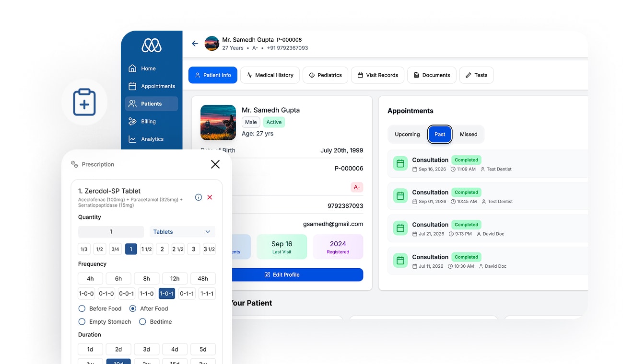This screenshot has height=364, width=634.
Task: Select the Empty Stomach radio option
Action: (82, 322)
